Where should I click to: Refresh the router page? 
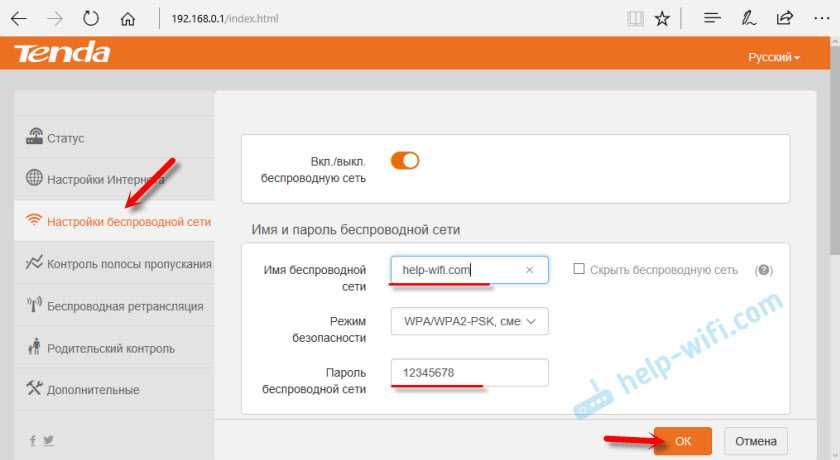(x=91, y=18)
